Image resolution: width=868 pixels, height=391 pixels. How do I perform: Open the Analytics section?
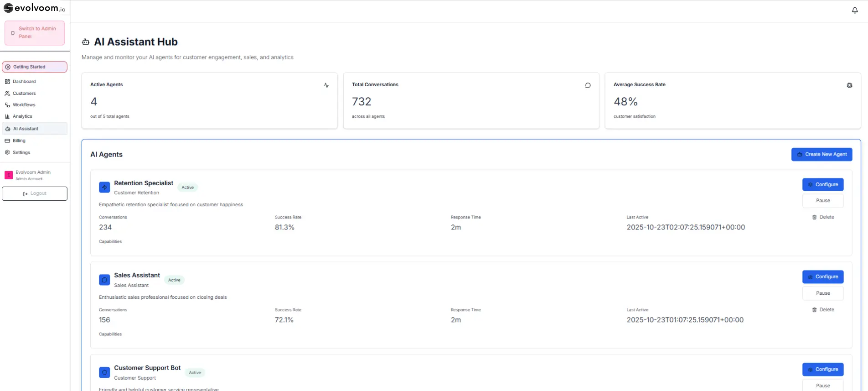coord(35,116)
